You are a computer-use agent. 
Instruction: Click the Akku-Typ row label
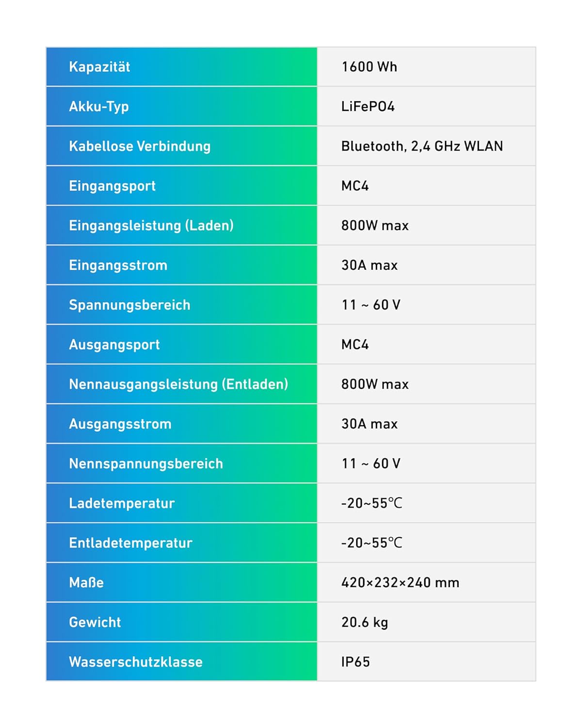pyautogui.click(x=99, y=107)
